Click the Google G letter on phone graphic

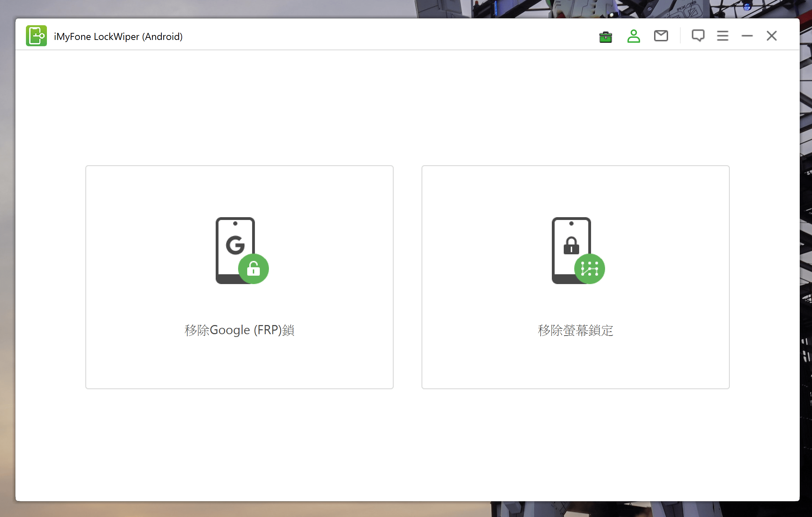coord(235,245)
